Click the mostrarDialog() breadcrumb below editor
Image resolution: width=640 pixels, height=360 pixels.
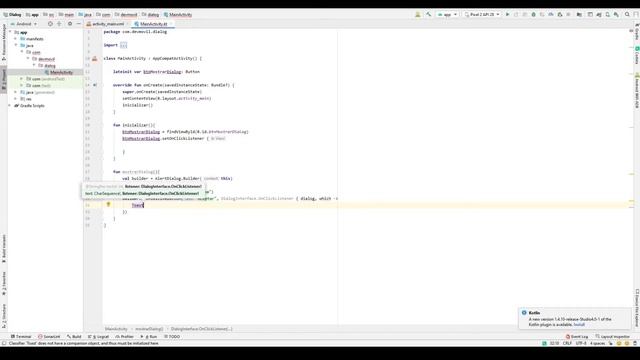[x=149, y=329]
